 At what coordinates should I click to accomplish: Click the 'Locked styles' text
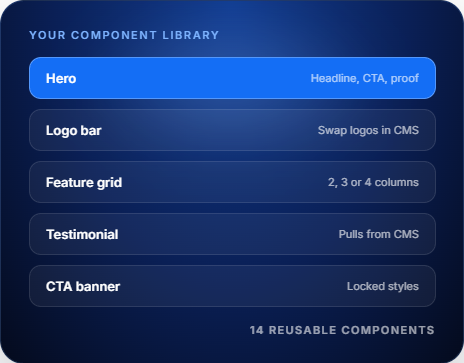point(383,286)
